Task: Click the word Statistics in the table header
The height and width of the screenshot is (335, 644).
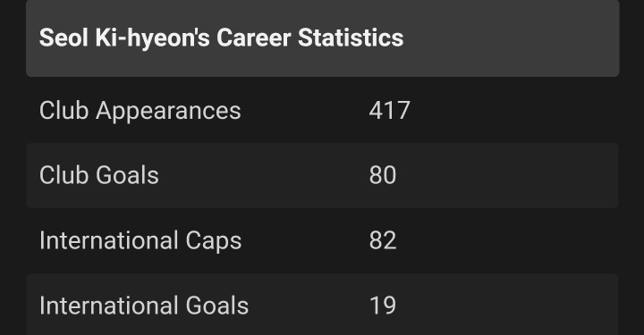Action: coord(351,38)
